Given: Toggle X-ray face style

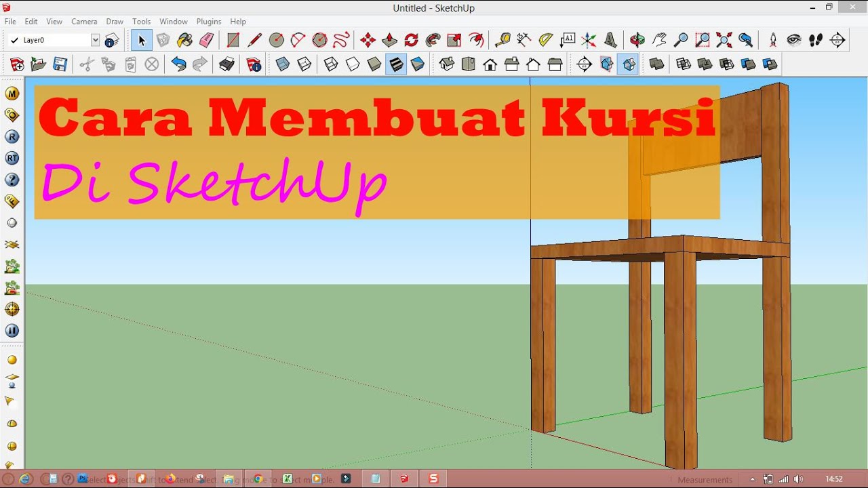Looking at the screenshot, I should point(283,64).
